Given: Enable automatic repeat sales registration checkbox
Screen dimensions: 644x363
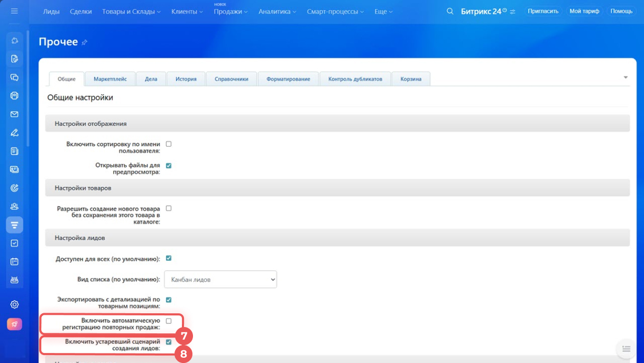Looking at the screenshot, I should coord(169,321).
